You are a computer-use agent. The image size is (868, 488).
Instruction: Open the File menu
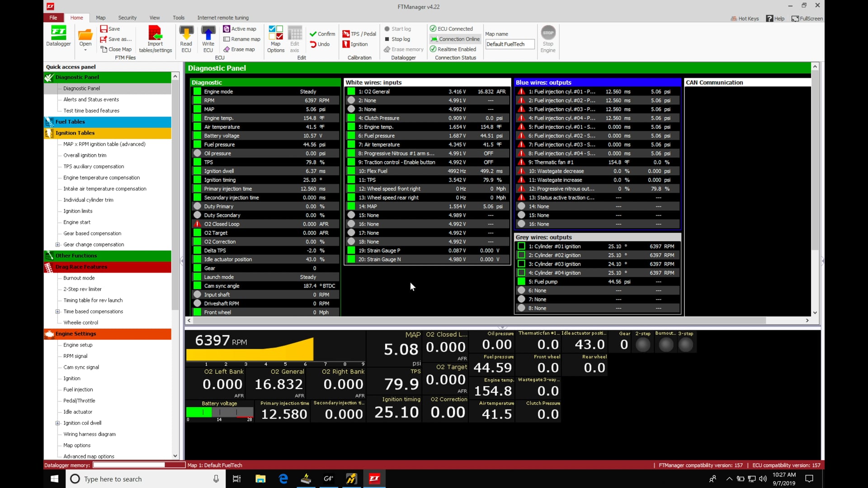click(53, 18)
